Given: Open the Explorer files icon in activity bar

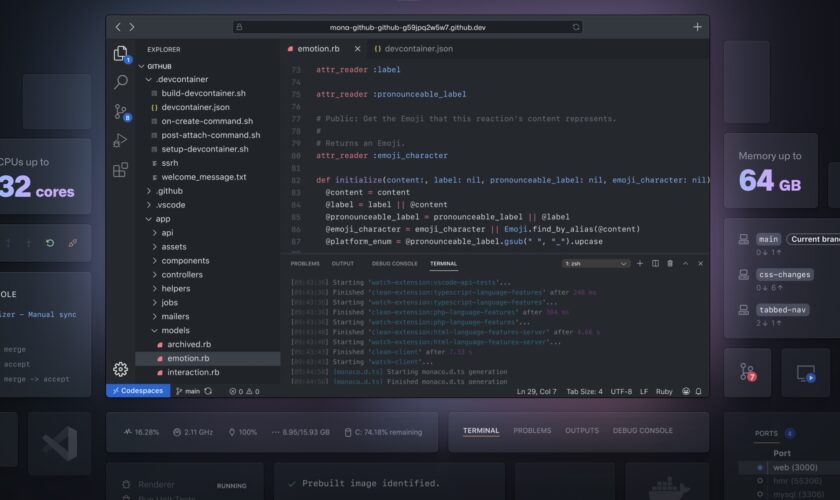Looking at the screenshot, I should coord(121,54).
